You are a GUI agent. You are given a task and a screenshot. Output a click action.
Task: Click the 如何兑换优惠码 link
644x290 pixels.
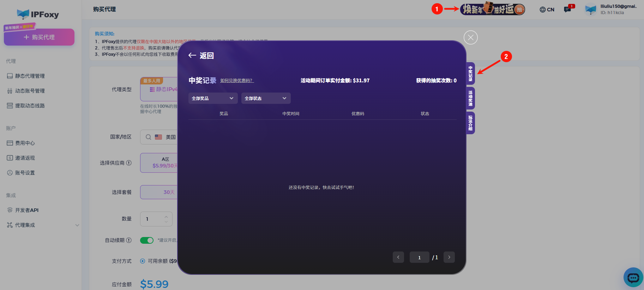click(237, 81)
